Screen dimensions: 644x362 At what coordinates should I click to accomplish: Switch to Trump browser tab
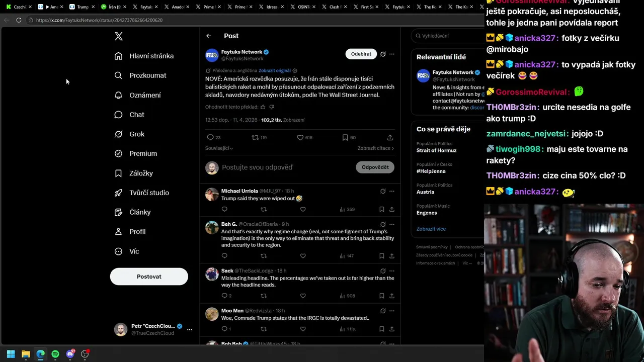coord(83,7)
